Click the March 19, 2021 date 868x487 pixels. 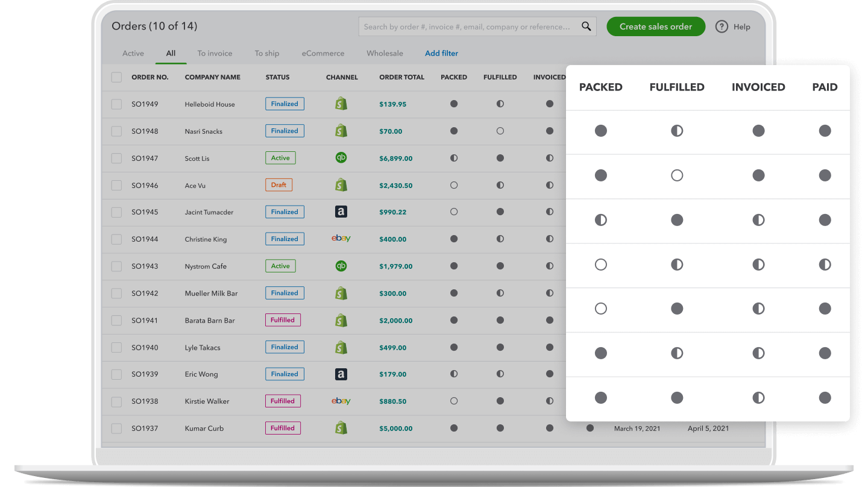point(637,429)
